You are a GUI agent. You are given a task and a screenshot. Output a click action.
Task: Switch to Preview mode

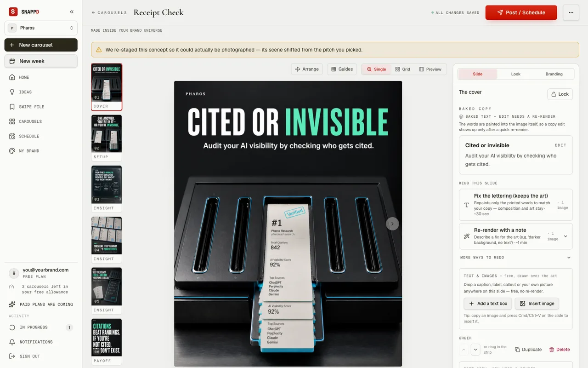point(430,69)
